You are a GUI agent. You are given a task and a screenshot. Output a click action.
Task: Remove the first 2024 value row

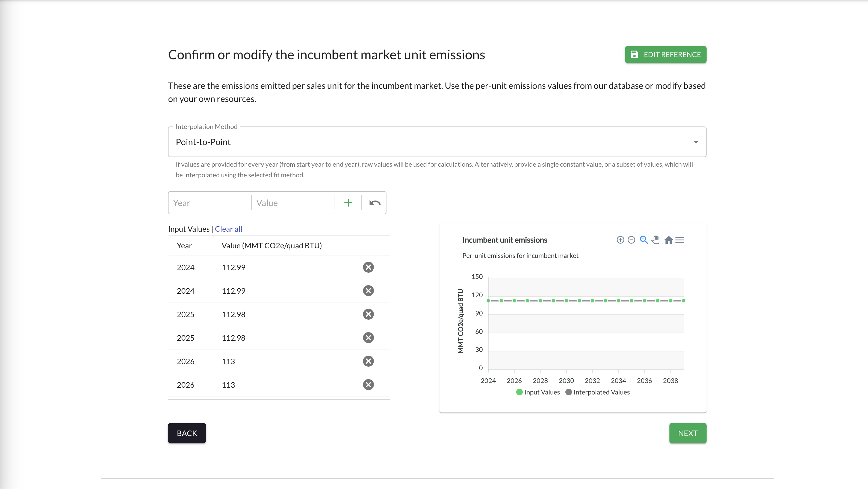coord(368,267)
